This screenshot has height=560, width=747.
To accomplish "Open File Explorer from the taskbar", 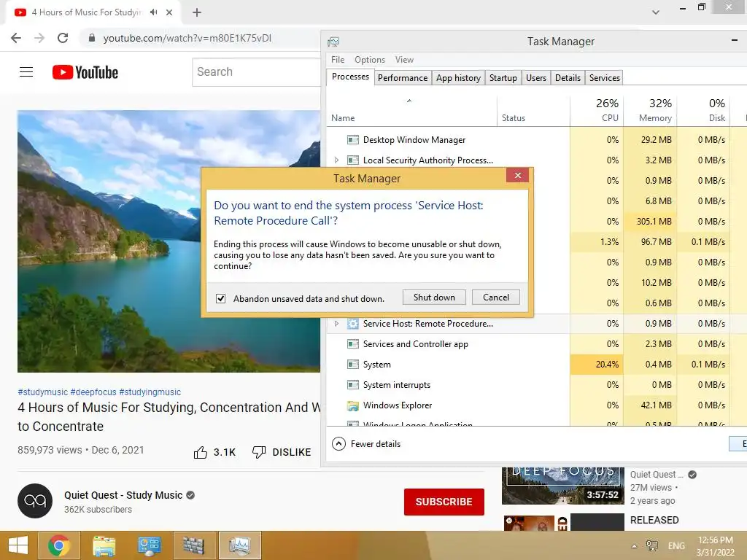I will click(104, 545).
